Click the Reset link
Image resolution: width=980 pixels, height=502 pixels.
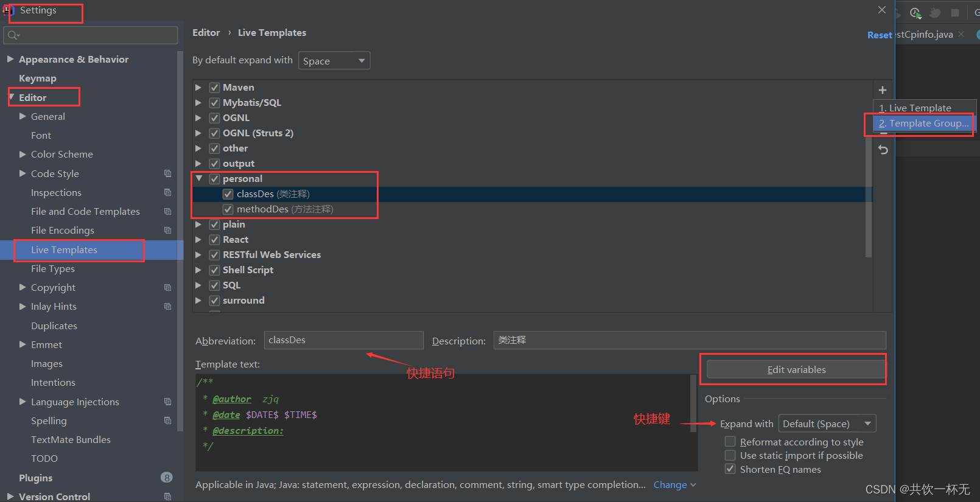(880, 35)
